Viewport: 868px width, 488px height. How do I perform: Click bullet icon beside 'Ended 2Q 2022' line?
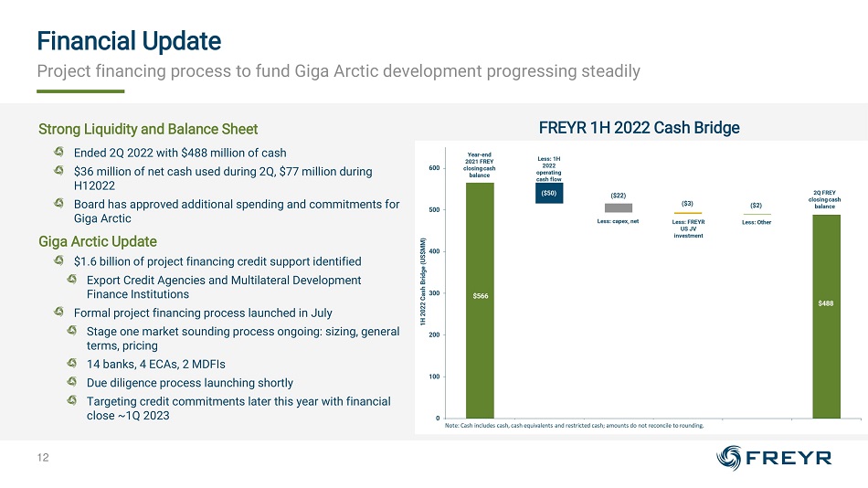pyautogui.click(x=59, y=152)
